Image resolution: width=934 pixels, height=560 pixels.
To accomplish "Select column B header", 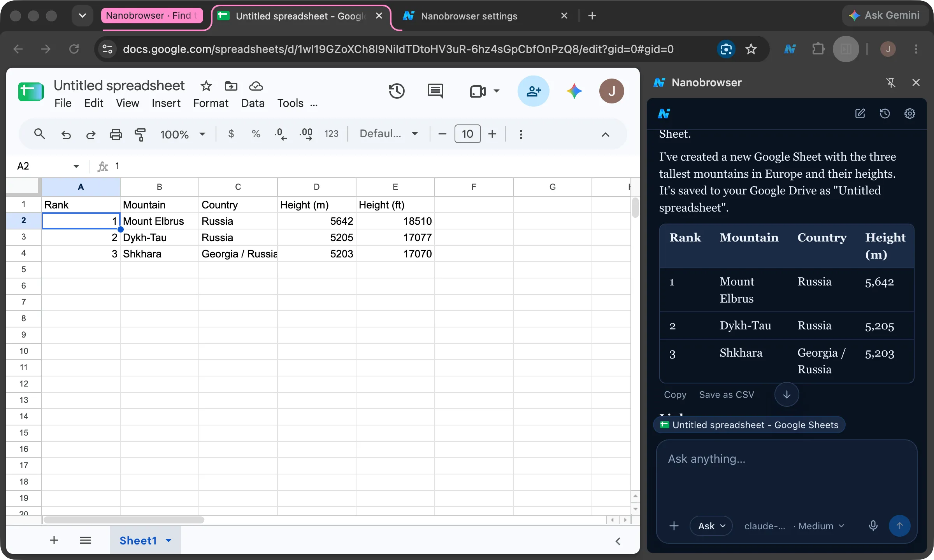I will click(x=160, y=187).
